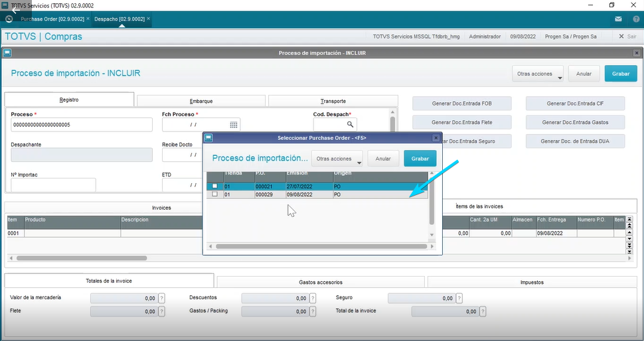
Task: Select the date cell 27/07/2022
Action: tap(309, 186)
